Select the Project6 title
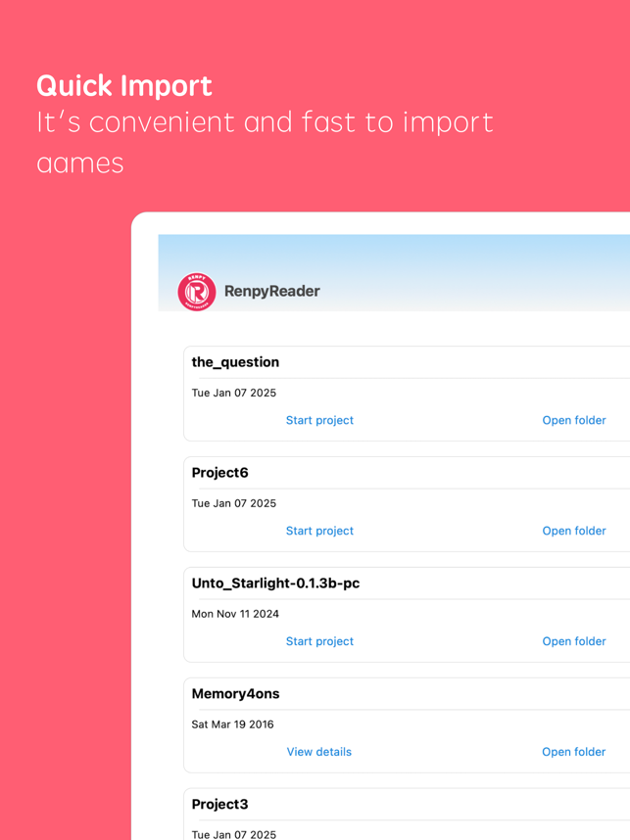Image resolution: width=630 pixels, height=840 pixels. pos(219,473)
